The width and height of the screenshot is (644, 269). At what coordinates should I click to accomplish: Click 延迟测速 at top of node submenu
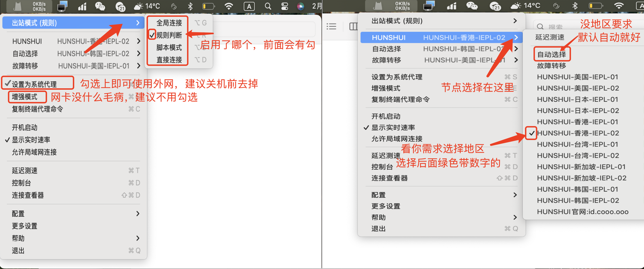(x=550, y=37)
